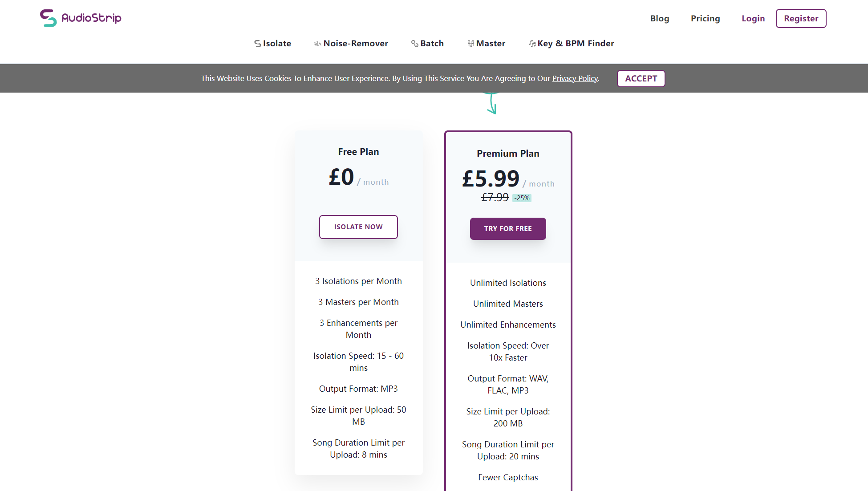Click the Login link
868x491 pixels.
click(753, 19)
